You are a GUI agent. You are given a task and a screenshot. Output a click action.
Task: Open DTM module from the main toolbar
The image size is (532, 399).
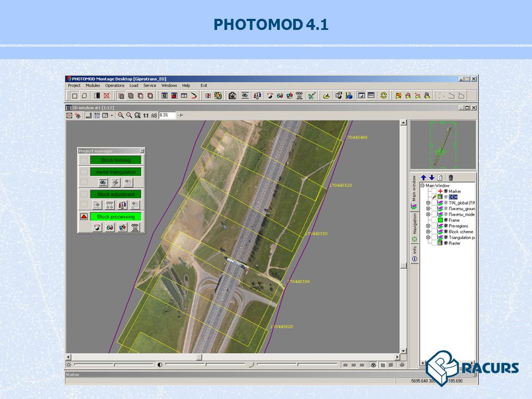[270, 96]
